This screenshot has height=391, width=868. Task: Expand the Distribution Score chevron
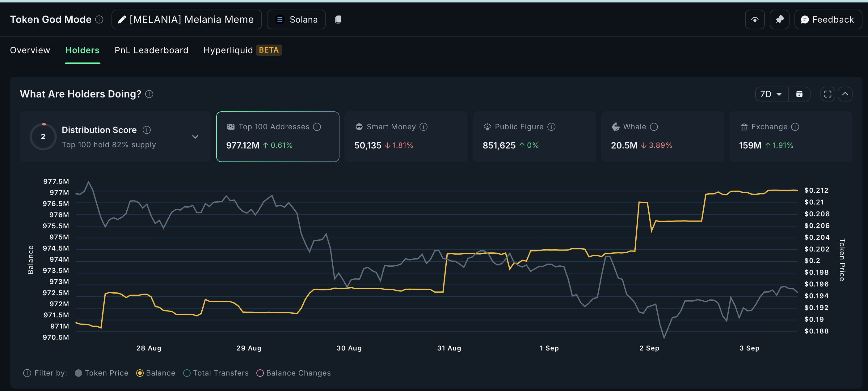[195, 137]
